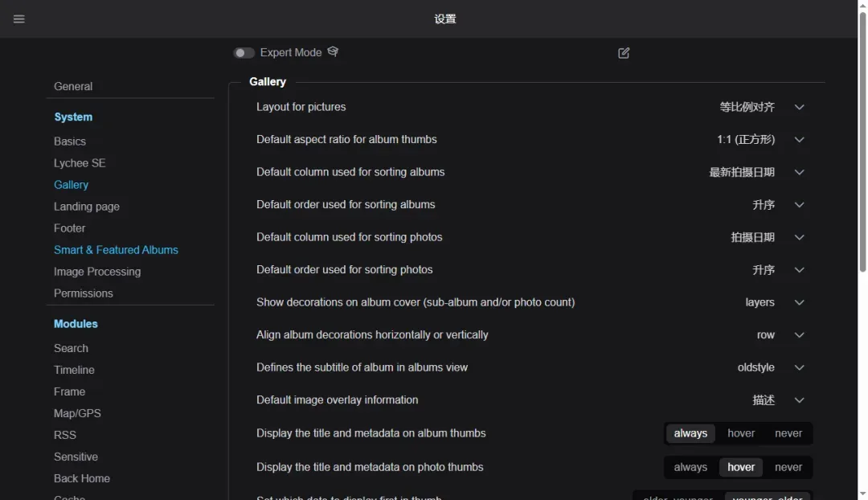Set album thumbs title display to never

coord(788,433)
